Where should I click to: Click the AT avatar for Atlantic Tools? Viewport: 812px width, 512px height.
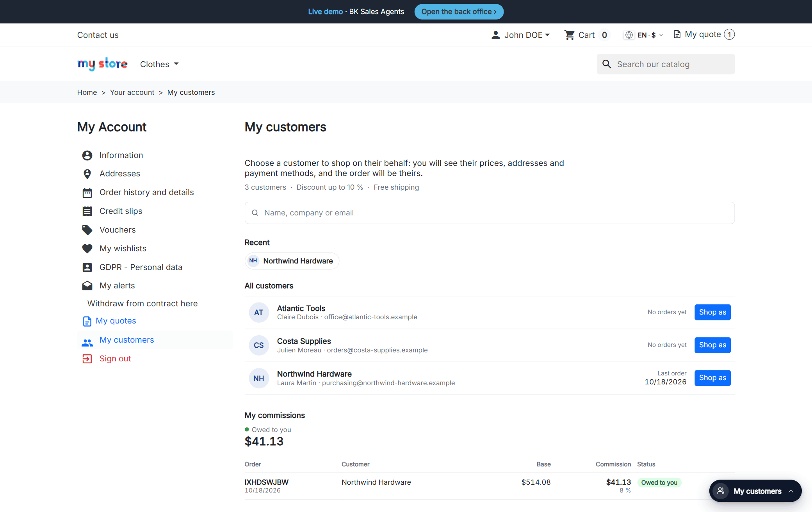tap(259, 313)
